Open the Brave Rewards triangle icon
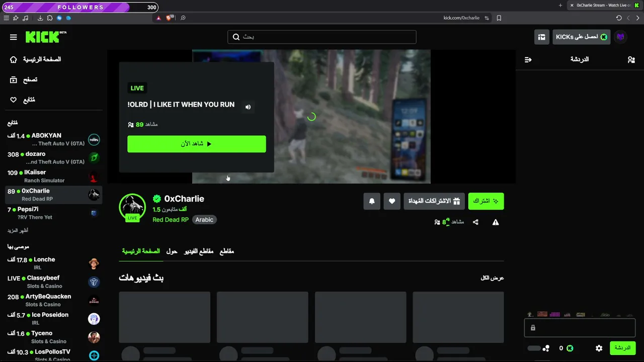The height and width of the screenshot is (362, 644). 158,18
